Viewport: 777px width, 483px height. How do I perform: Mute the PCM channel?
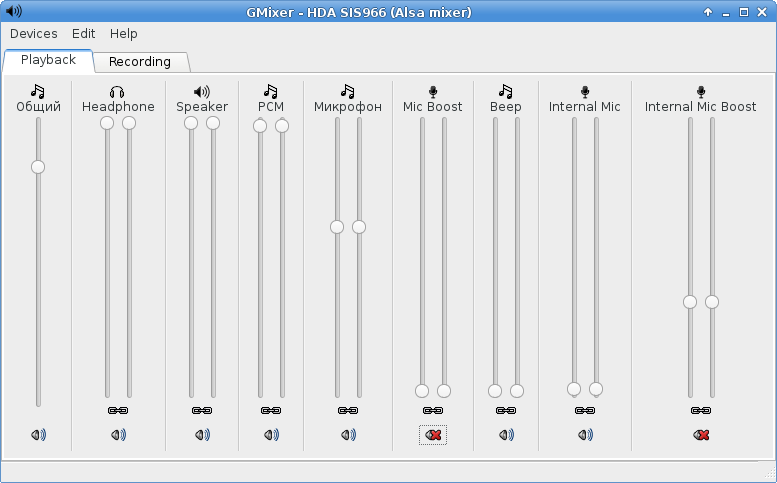271,435
